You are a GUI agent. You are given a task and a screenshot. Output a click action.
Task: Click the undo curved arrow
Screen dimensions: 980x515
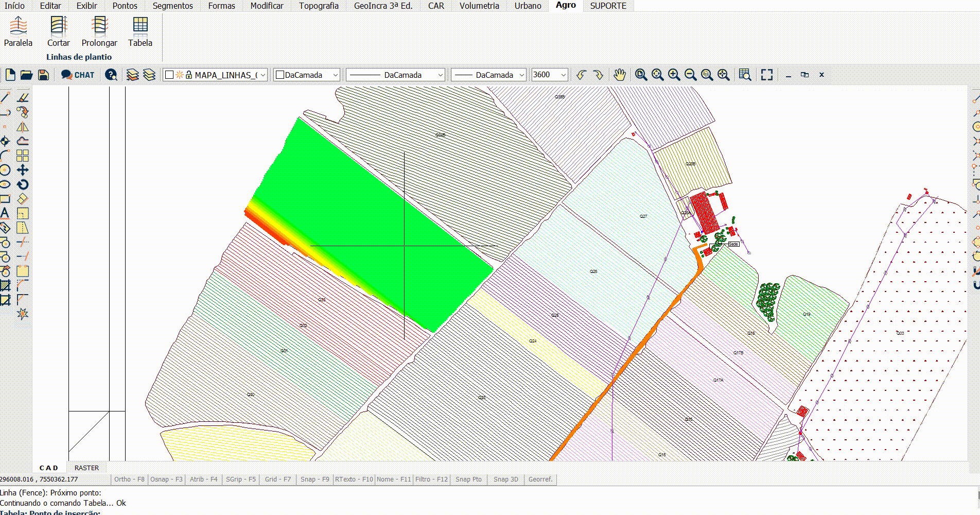[581, 75]
